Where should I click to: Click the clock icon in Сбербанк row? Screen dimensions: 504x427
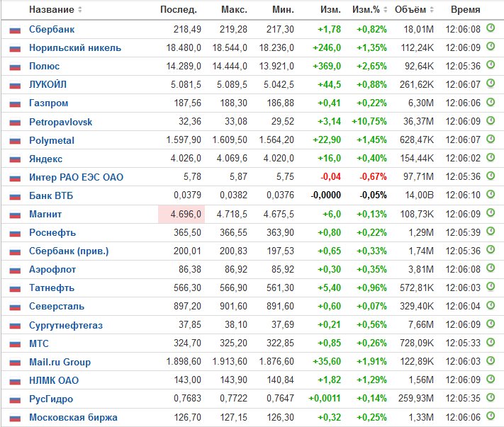click(491, 28)
